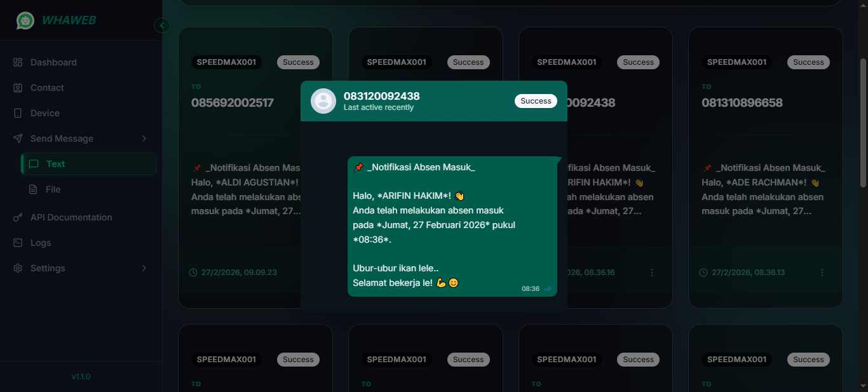Expand the Settings submenu chevron
The image size is (868, 392).
click(144, 268)
